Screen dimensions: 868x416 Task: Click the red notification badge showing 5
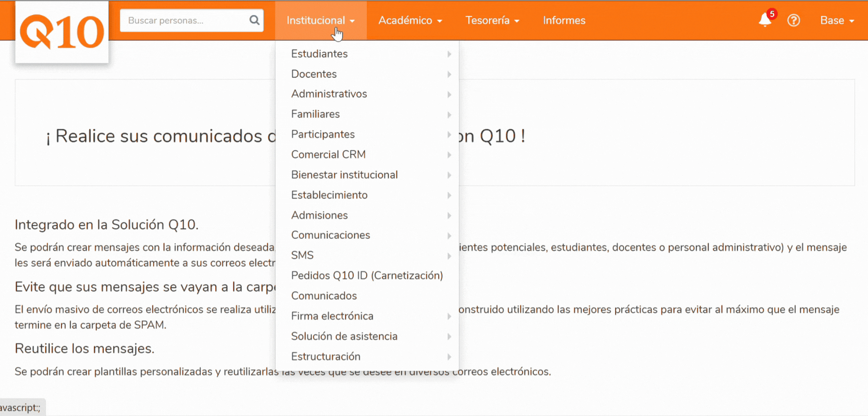coord(772,14)
